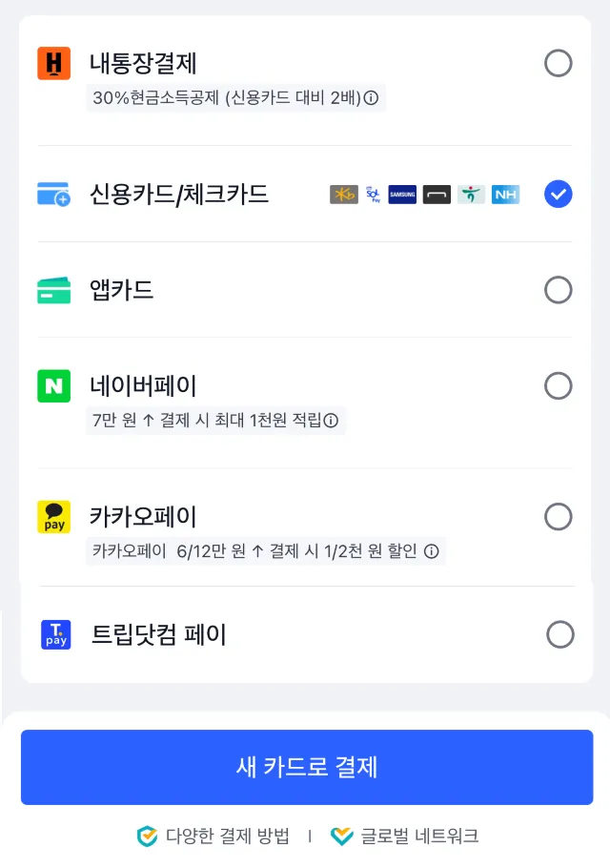
Task: Choose the 카카오페이 radio button
Action: [559, 517]
